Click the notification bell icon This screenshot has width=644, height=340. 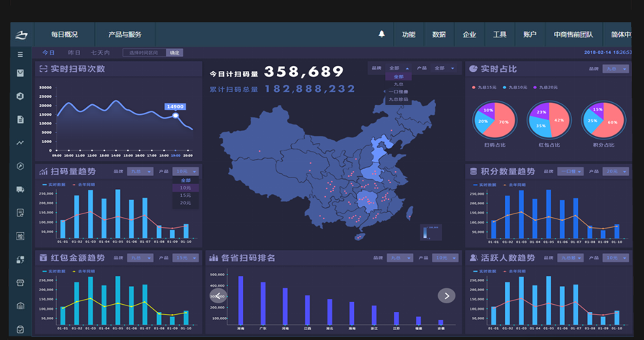coord(381,34)
